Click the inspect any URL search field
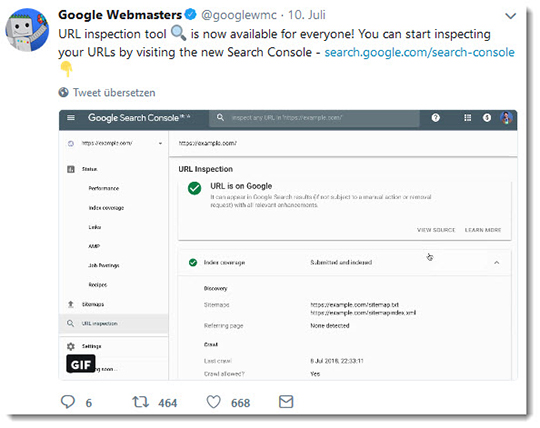The height and width of the screenshot is (428, 540). coord(314,118)
